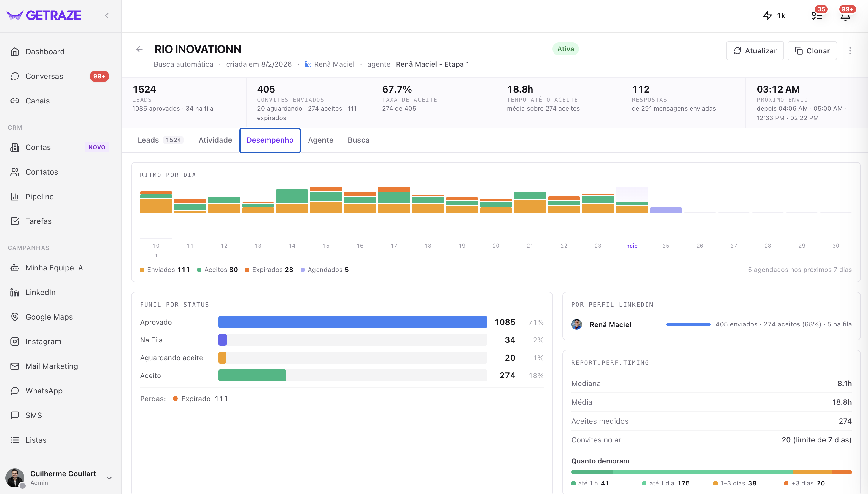Click the 'hoje' label on chart axis

[632, 246]
